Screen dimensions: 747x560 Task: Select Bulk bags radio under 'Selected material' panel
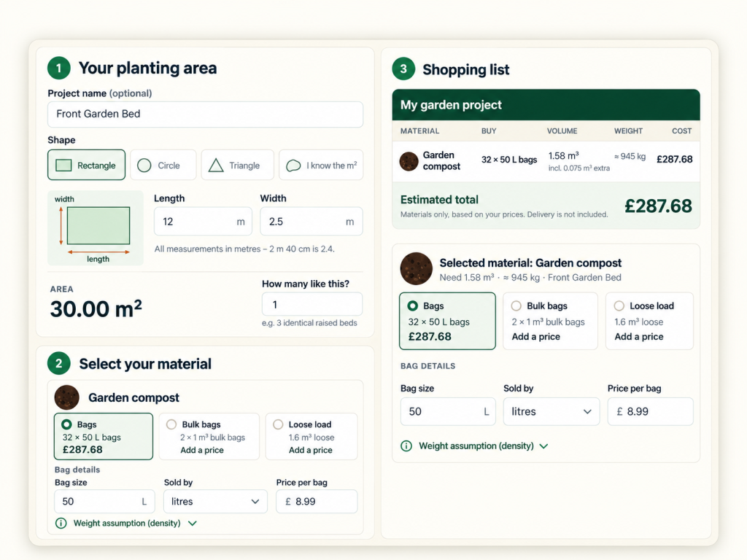[x=516, y=306]
